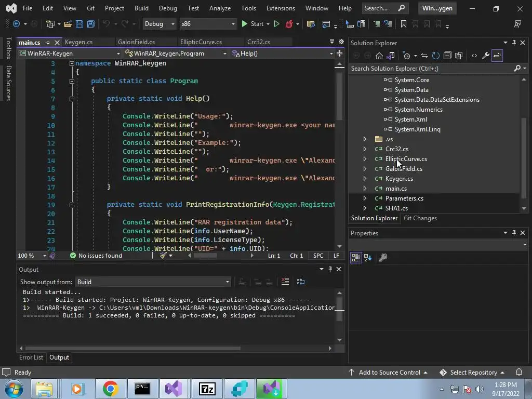This screenshot has width=532, height=399.
Task: Click the Navigate Backward arrow icon
Action: tap(16, 24)
